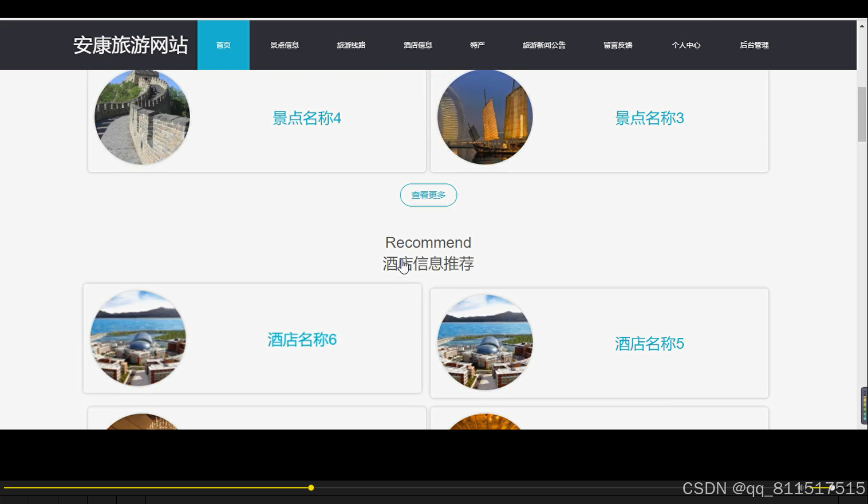Open the 酒店信息 section
The height and width of the screenshot is (504, 868).
point(417,45)
